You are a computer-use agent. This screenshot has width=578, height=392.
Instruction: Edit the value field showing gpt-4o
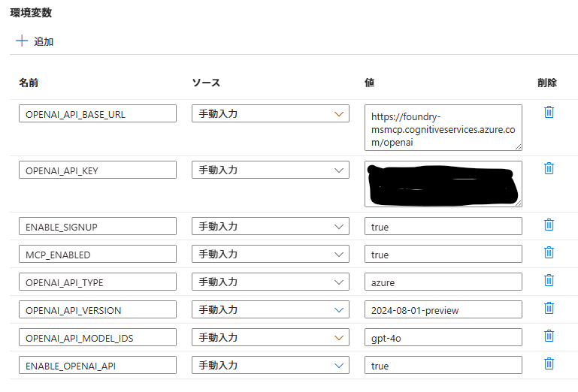(443, 338)
